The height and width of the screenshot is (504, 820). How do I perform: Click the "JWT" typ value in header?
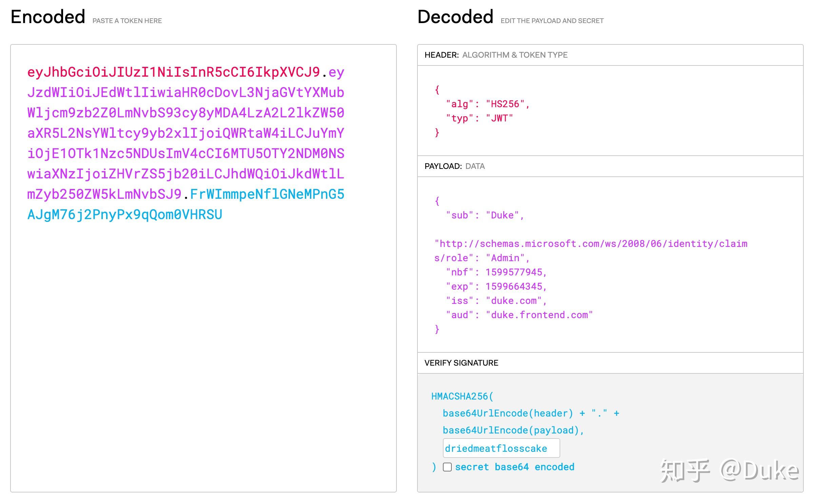coord(499,118)
